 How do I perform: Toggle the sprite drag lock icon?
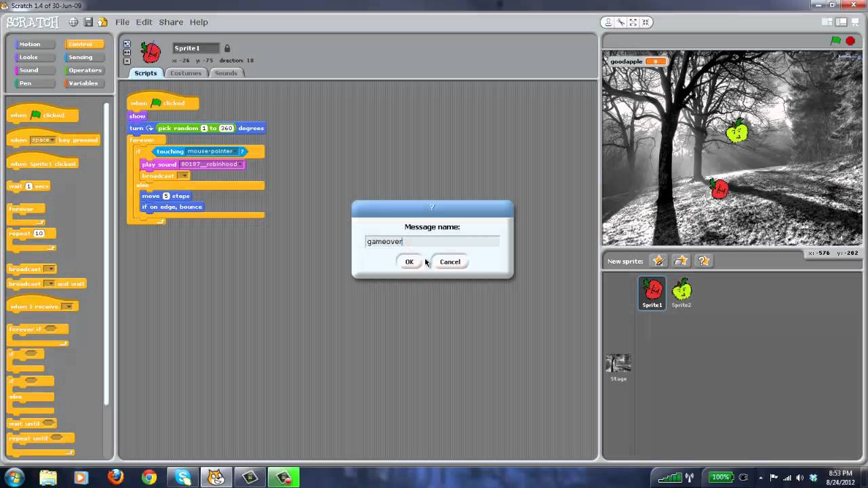click(227, 48)
